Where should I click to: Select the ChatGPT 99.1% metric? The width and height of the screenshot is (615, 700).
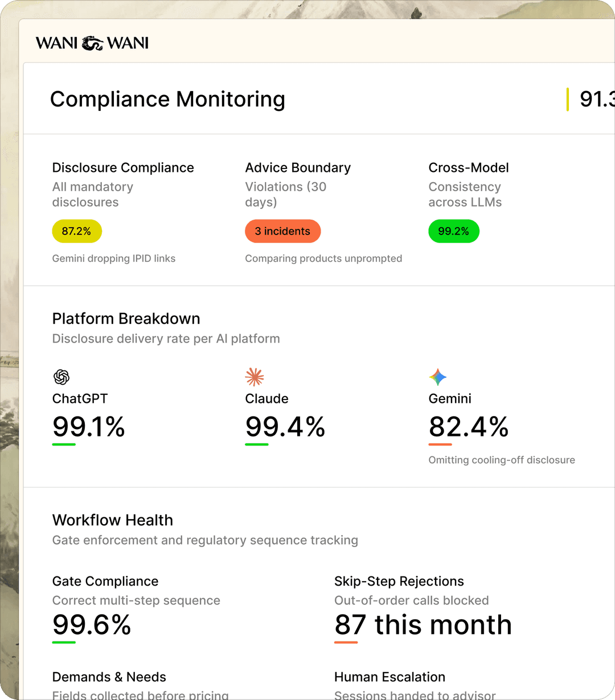pos(88,427)
